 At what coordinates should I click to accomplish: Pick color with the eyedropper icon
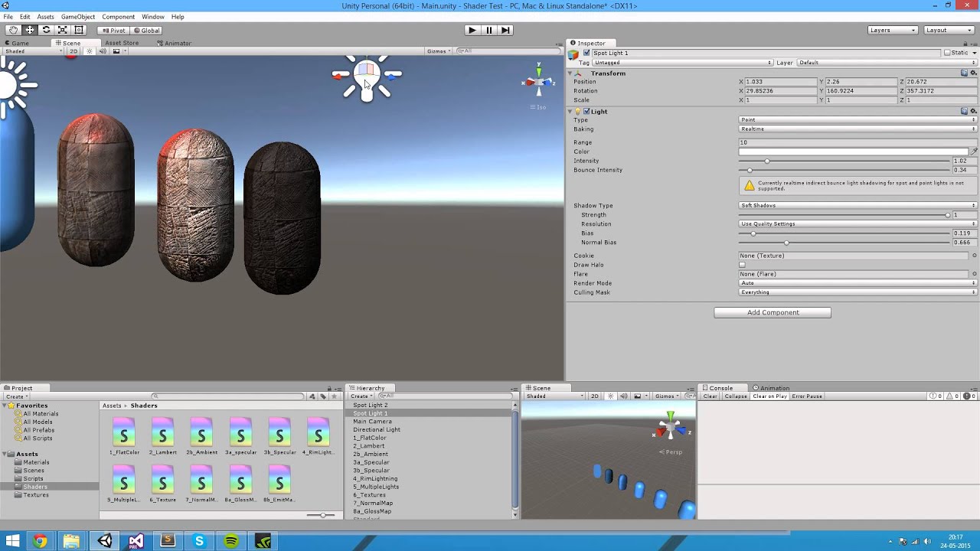(x=973, y=152)
